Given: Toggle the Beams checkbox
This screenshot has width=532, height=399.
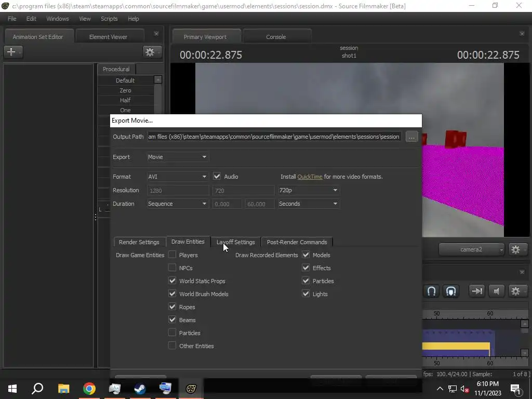Looking at the screenshot, I should (x=172, y=320).
